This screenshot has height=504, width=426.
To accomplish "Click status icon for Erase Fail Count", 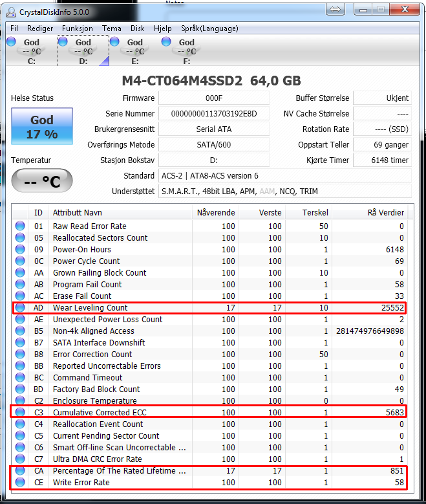I will coord(20,296).
